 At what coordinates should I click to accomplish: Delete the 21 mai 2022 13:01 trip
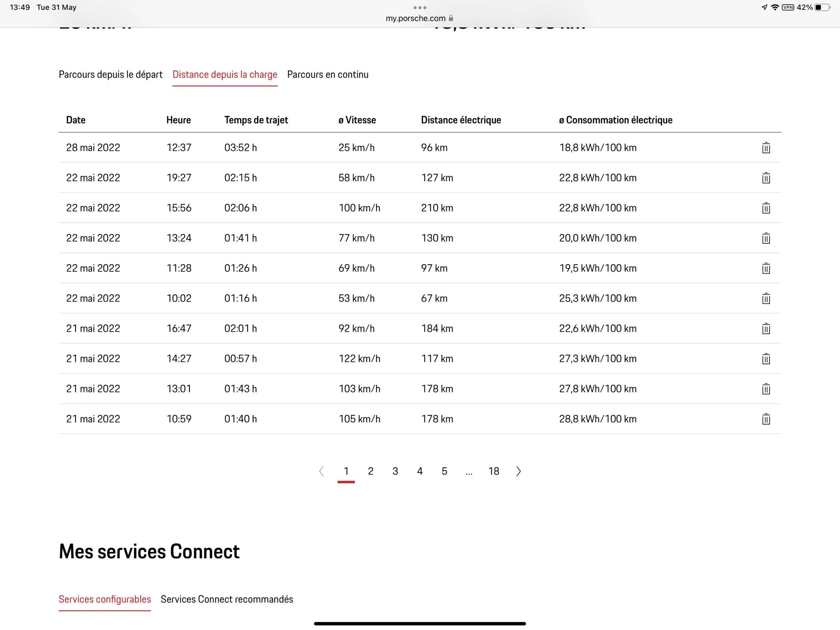click(765, 389)
